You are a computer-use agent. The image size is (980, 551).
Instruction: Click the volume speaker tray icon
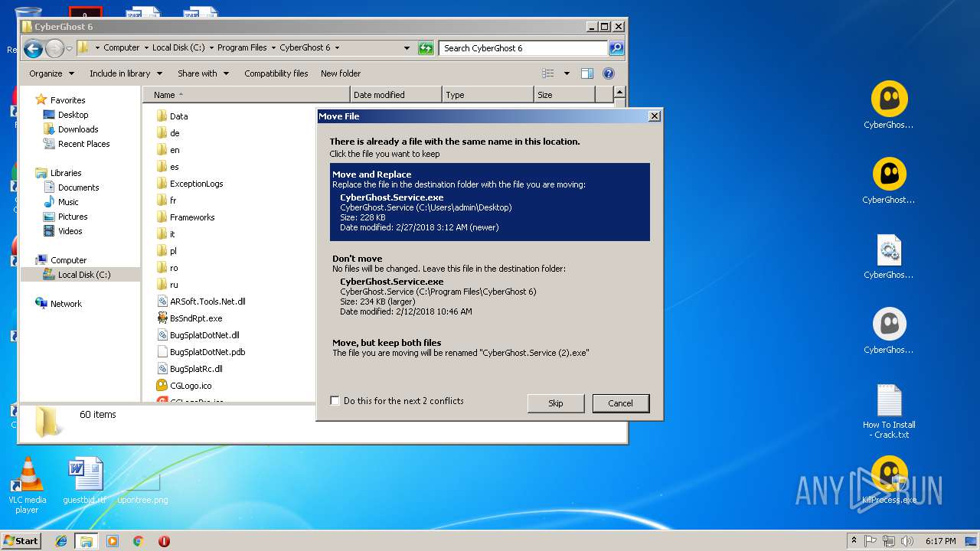(907, 541)
